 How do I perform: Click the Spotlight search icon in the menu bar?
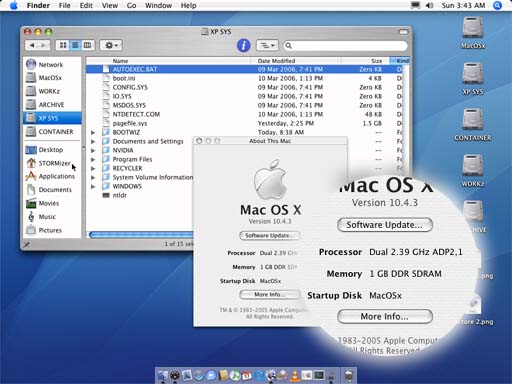click(x=497, y=5)
